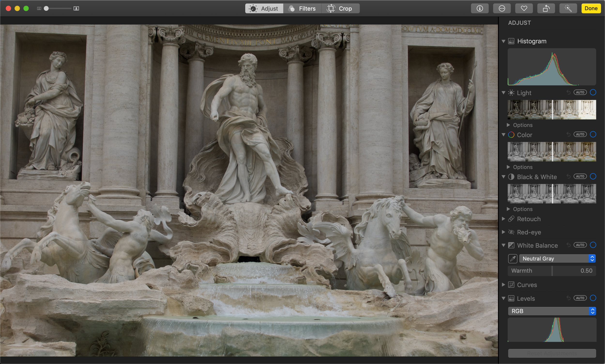Open the Neutral Gray dropdown

557,258
